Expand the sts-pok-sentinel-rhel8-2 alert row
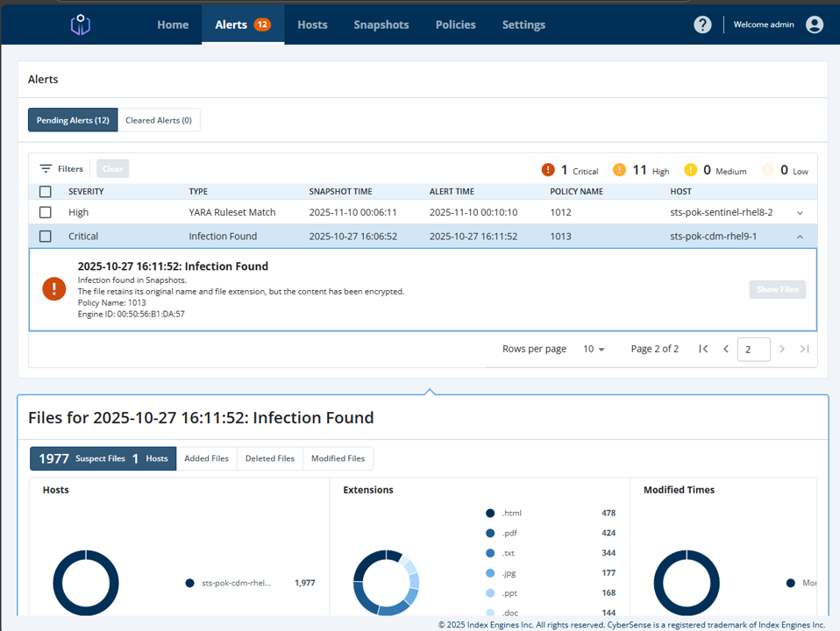840x631 pixels. pos(800,213)
